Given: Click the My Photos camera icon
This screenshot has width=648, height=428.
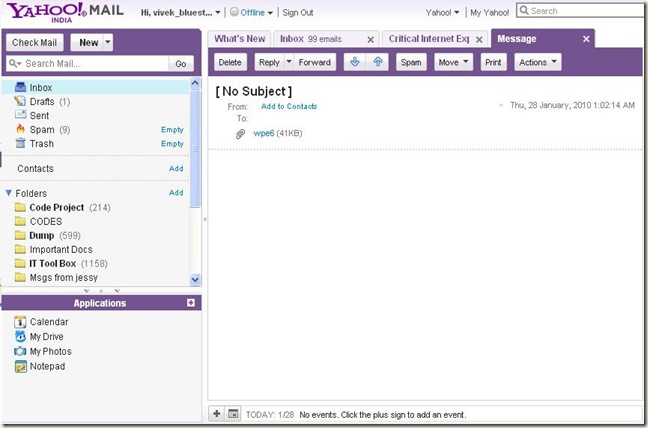Looking at the screenshot, I should tap(20, 351).
